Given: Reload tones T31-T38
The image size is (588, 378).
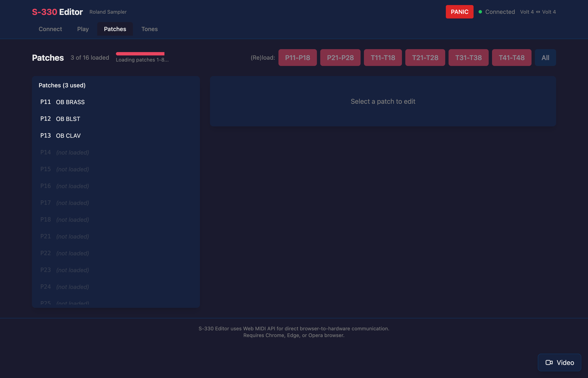Looking at the screenshot, I should click(468, 58).
